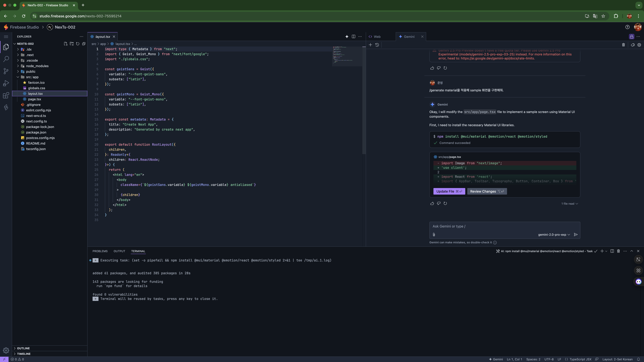Split the editor with the split icon
The width and height of the screenshot is (644, 362).
click(353, 36)
